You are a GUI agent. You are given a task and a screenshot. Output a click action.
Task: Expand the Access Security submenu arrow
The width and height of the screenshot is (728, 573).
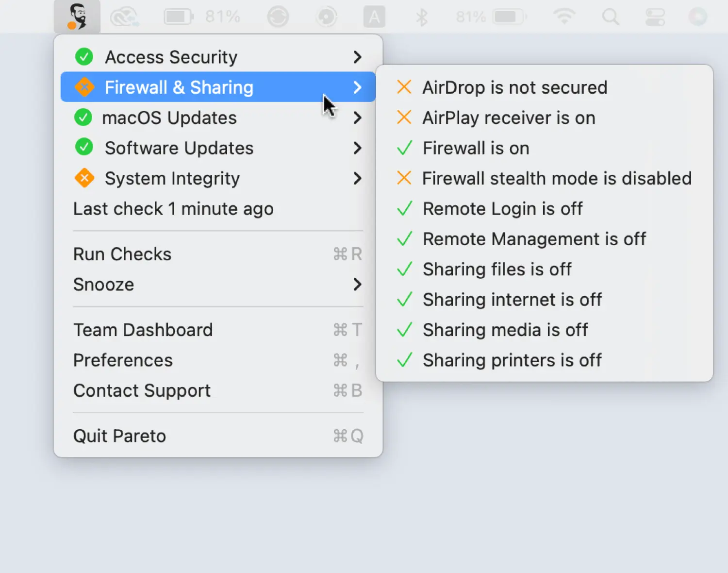(358, 57)
